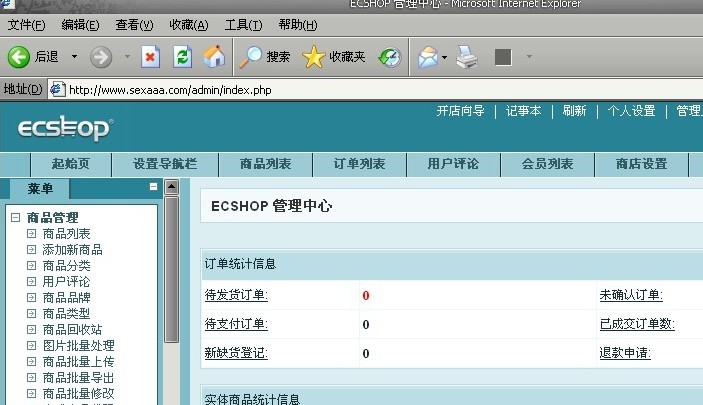Click the 待发货订单 link
The width and height of the screenshot is (703, 405).
tap(236, 295)
